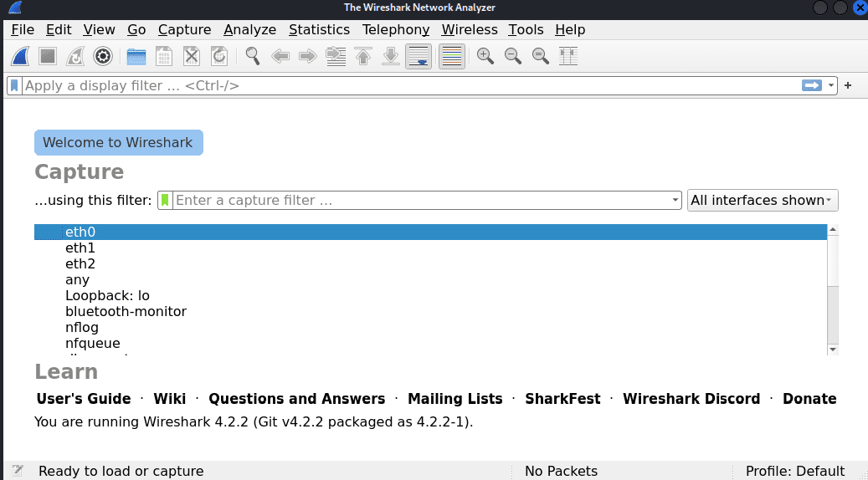Open the Wiki link

pos(169,399)
